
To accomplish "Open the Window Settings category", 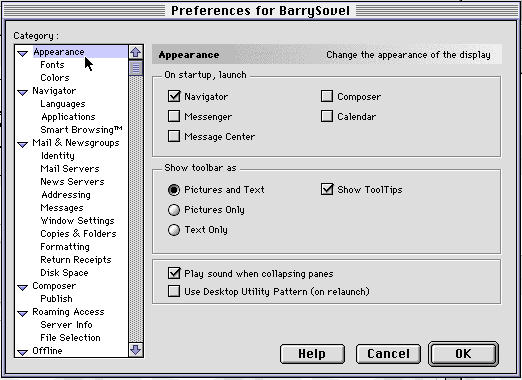I will 77,221.
